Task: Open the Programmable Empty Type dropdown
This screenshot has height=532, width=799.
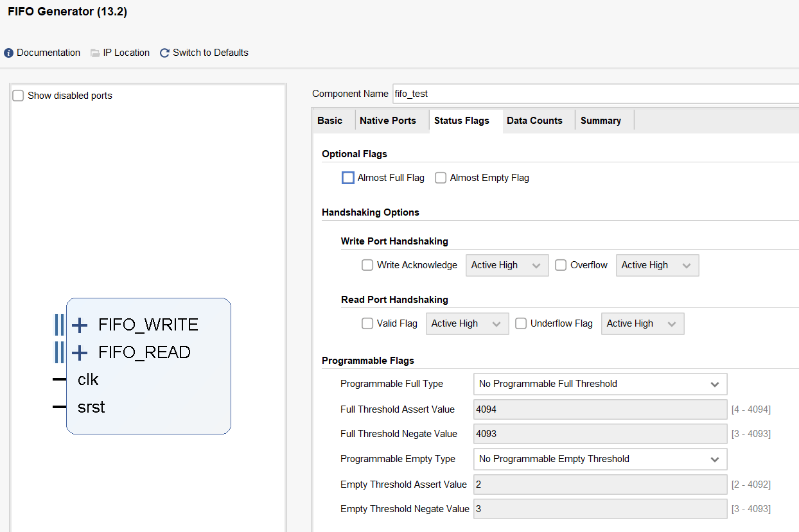Action: pos(601,459)
